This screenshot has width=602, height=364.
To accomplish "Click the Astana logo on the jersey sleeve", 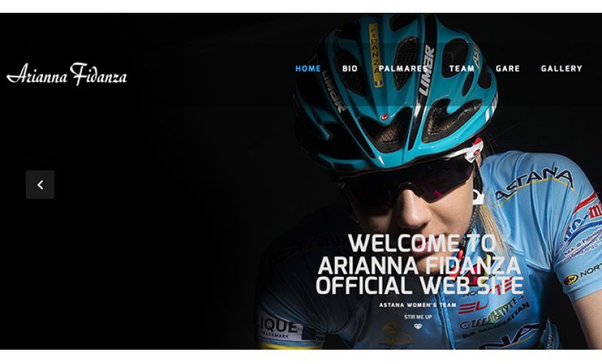I will (x=534, y=184).
